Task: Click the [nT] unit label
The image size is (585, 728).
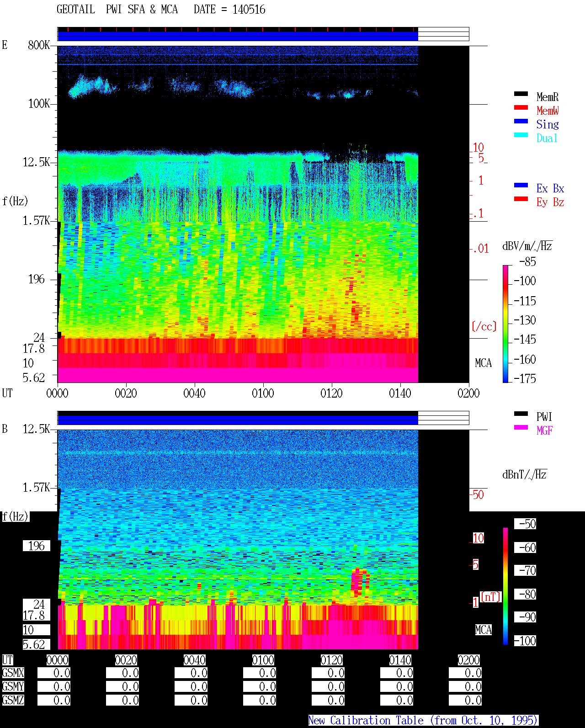Action: [491, 597]
